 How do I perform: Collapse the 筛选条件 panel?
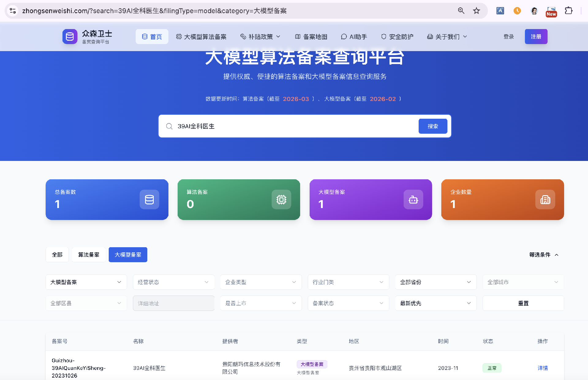[544, 255]
